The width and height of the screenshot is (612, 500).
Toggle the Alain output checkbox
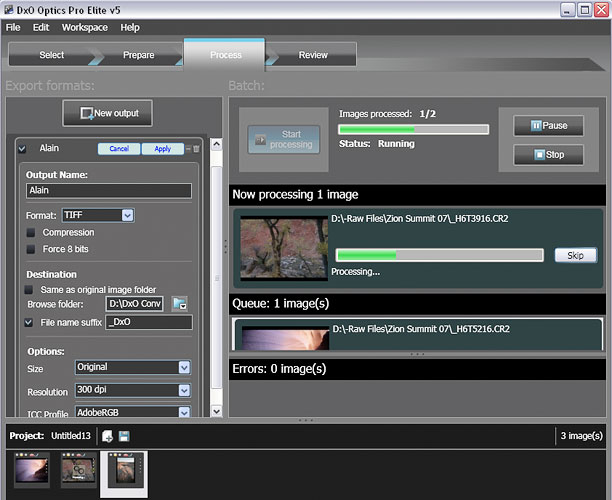pyautogui.click(x=22, y=148)
